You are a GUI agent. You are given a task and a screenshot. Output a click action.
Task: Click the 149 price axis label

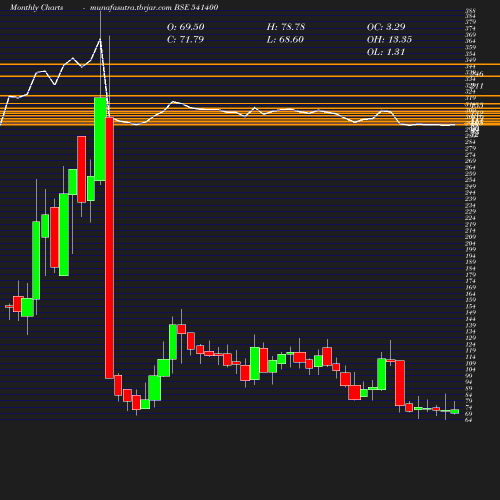pos(470,313)
